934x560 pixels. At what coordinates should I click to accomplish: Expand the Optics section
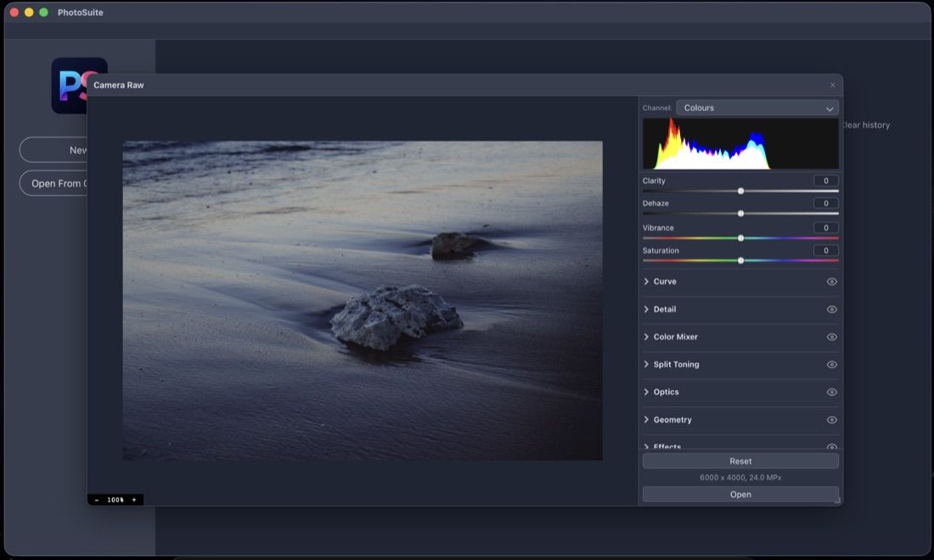pos(646,392)
